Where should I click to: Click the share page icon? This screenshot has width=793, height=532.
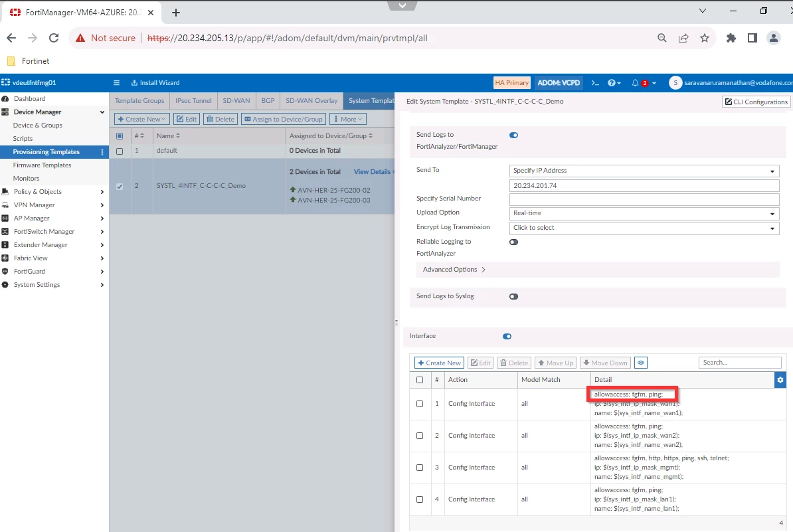tap(683, 38)
